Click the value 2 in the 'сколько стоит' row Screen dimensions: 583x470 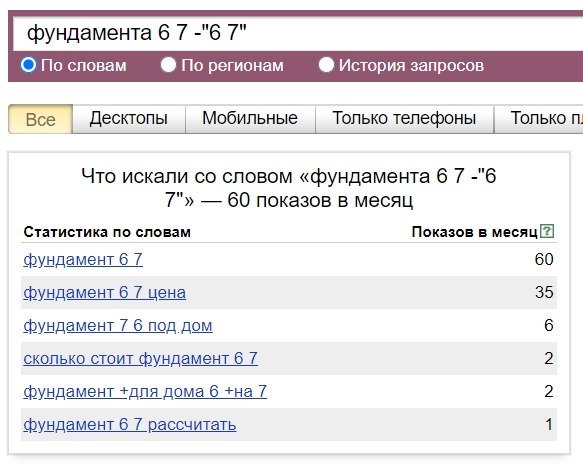[x=549, y=358]
